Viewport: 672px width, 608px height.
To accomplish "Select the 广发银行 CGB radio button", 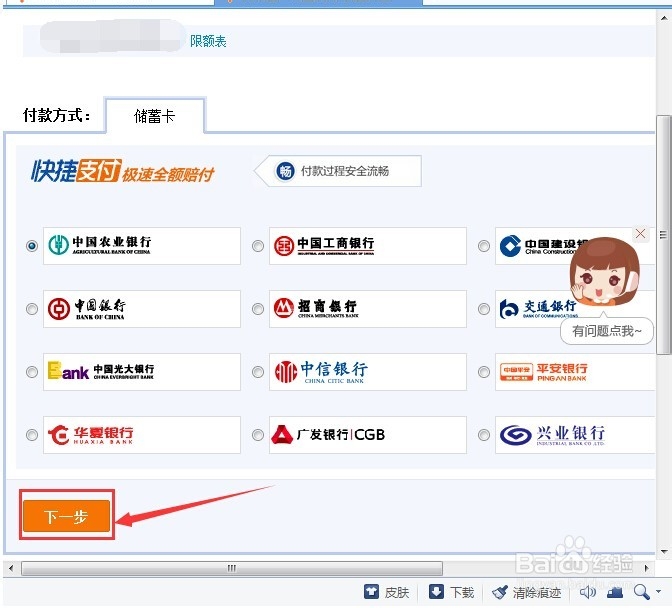I will click(258, 435).
